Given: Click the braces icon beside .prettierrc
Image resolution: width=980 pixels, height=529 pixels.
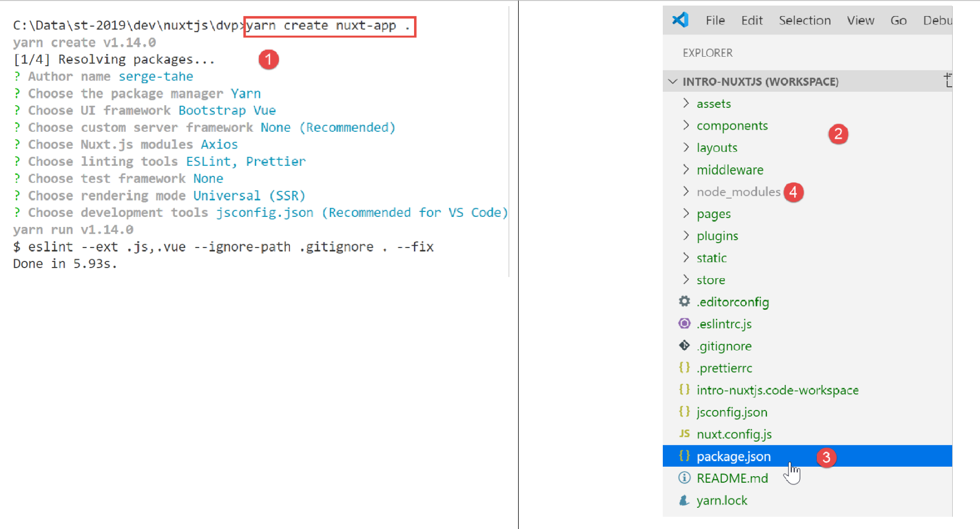Looking at the screenshot, I should [x=684, y=368].
